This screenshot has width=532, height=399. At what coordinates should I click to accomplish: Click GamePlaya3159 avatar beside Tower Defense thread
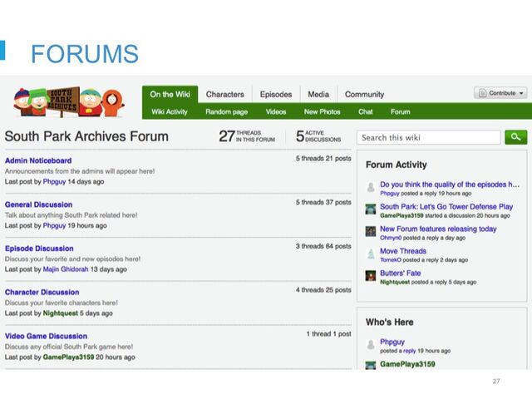[x=371, y=209]
